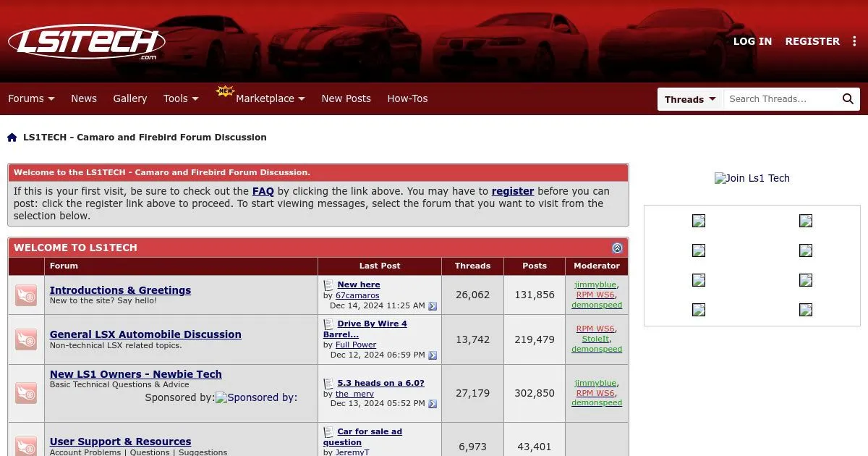Click the REGISTER link in header

click(x=812, y=41)
